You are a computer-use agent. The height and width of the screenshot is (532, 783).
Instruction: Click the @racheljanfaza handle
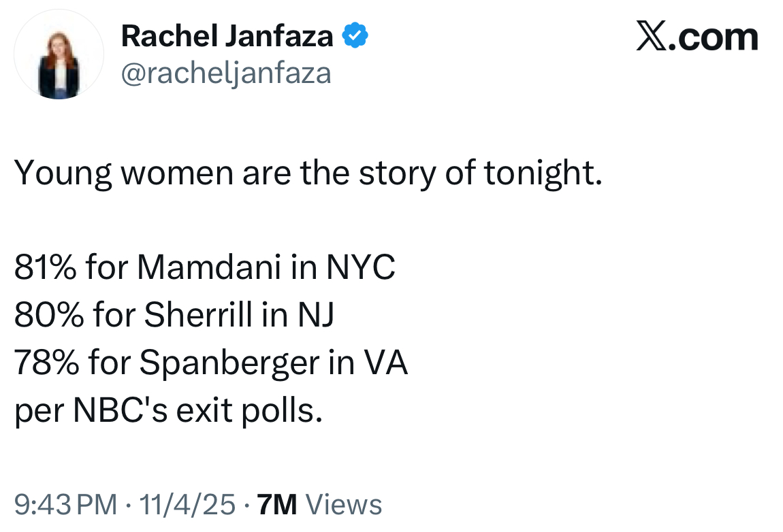pyautogui.click(x=226, y=74)
